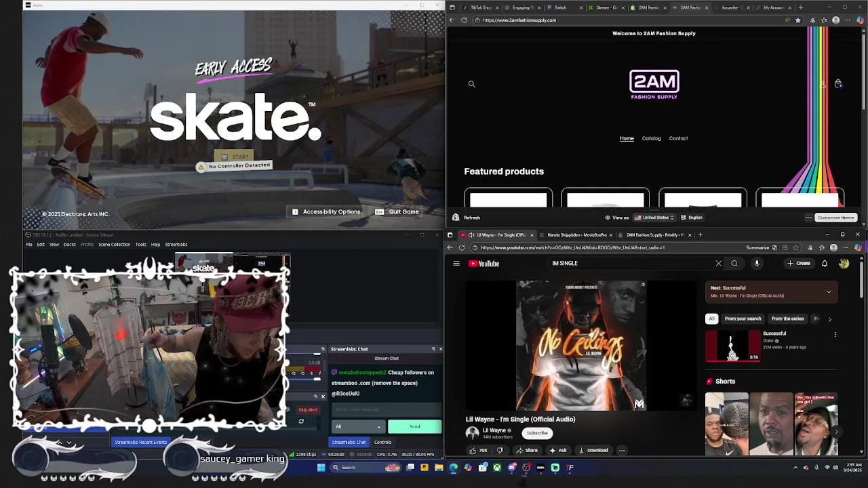
Task: Click the YouTube logo
Action: (484, 264)
